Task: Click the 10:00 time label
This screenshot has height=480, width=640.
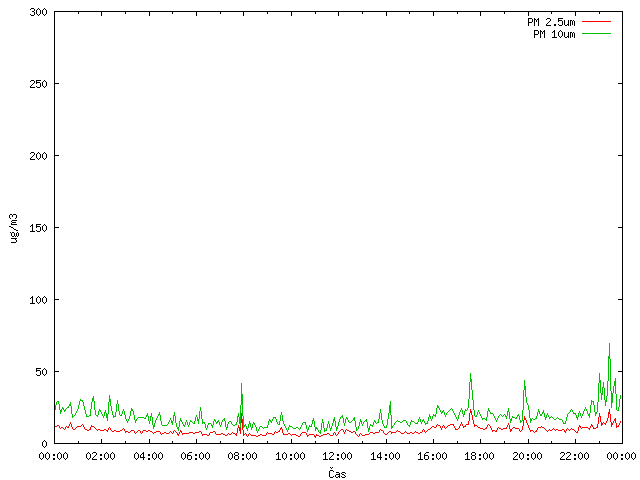Action: 290,456
